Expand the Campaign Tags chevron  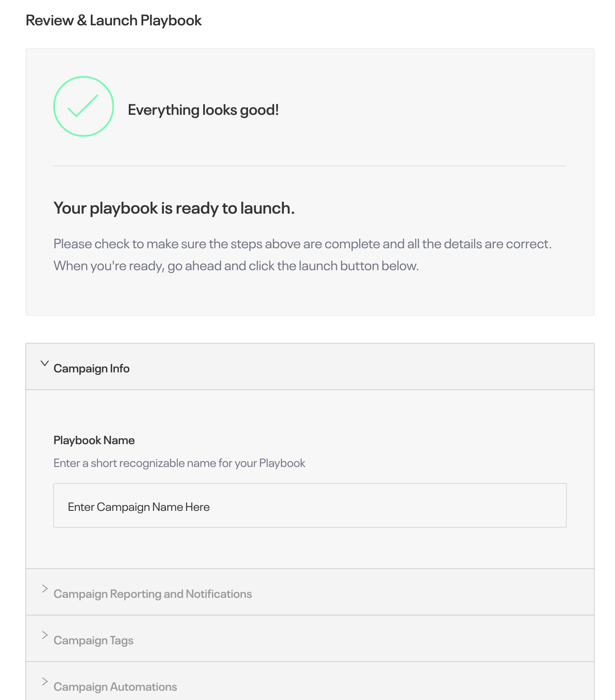point(45,635)
